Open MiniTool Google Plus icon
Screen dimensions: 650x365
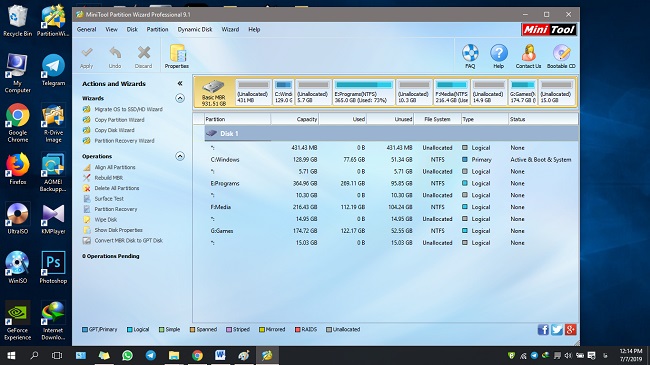[x=570, y=330]
